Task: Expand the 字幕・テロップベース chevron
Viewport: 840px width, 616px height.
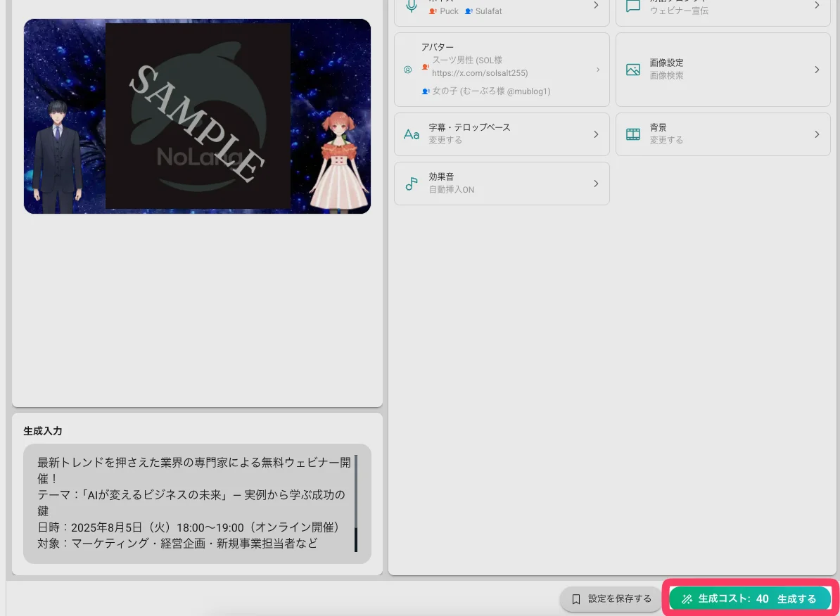Action: 596,134
